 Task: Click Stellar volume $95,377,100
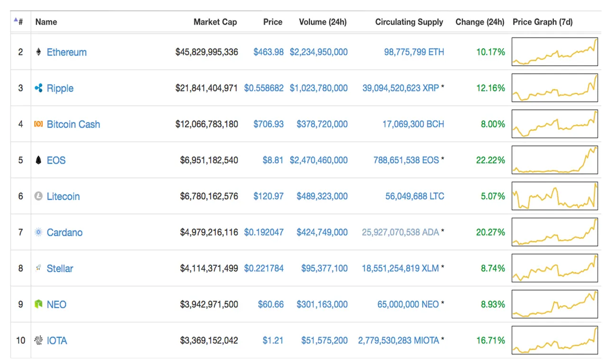pyautogui.click(x=325, y=268)
